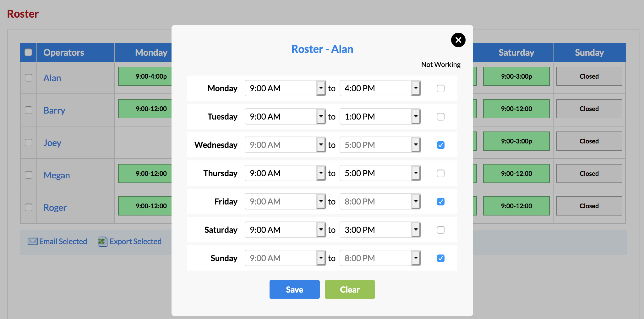Click Roger's Saturday 9:00-12:00 shift
644x319 pixels.
[516, 206]
